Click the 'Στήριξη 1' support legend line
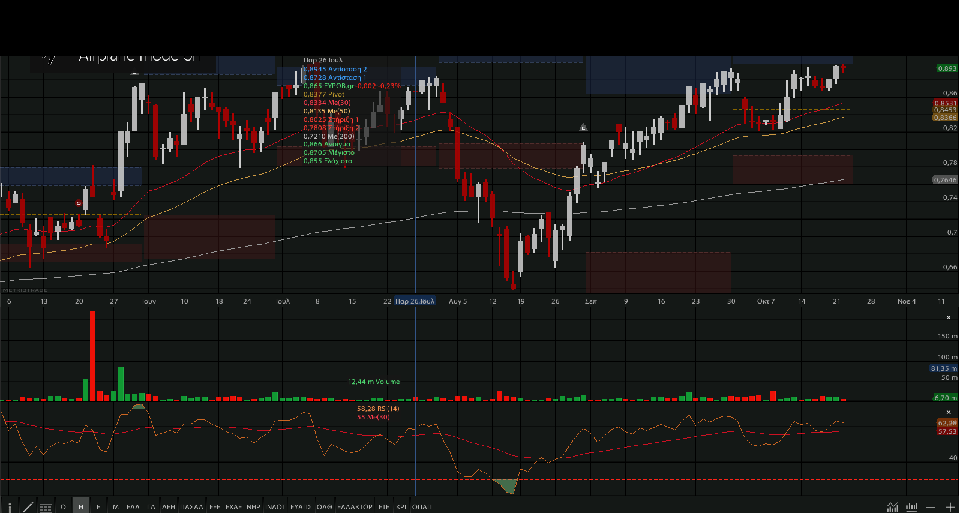959x513 pixels. click(331, 119)
